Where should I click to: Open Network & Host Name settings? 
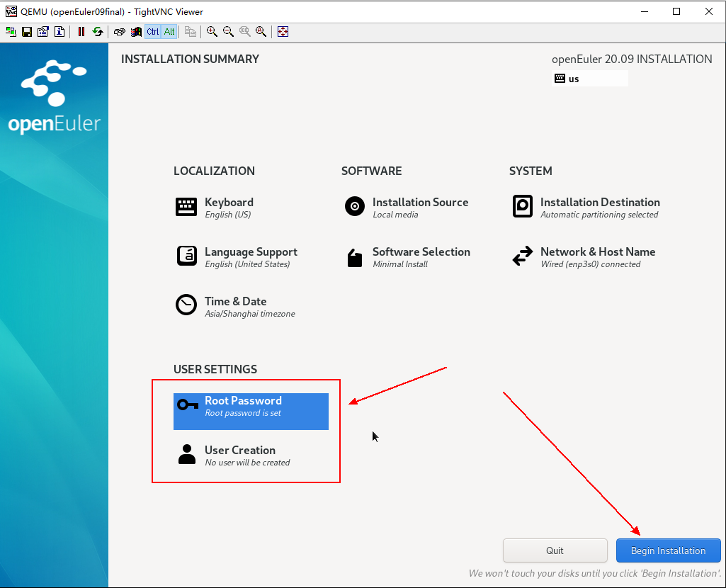[x=597, y=257]
